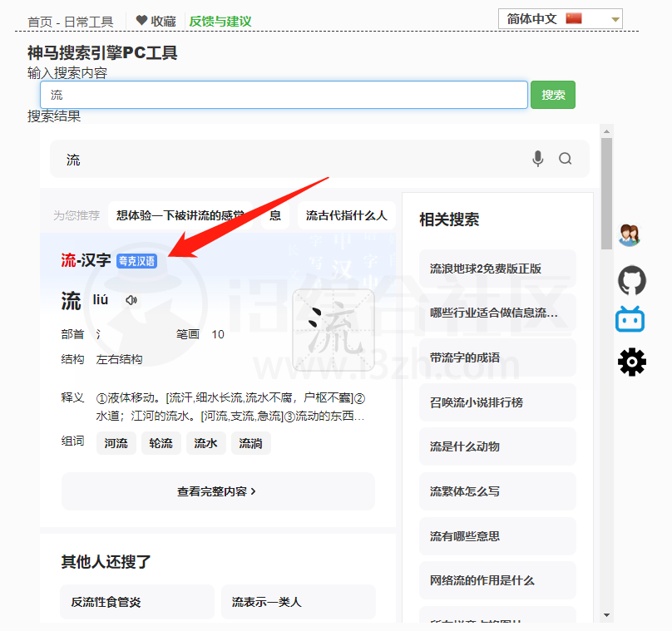Click the magnifier search icon
The height and width of the screenshot is (631, 672).
[565, 159]
